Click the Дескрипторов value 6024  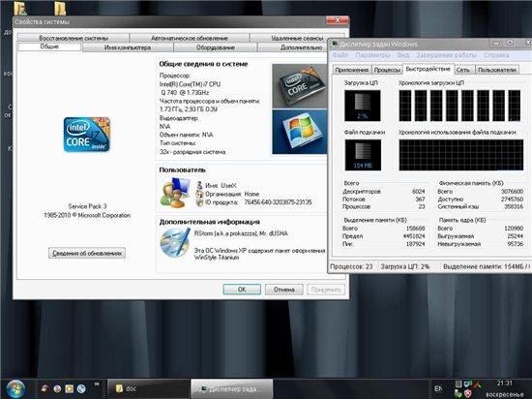point(418,191)
